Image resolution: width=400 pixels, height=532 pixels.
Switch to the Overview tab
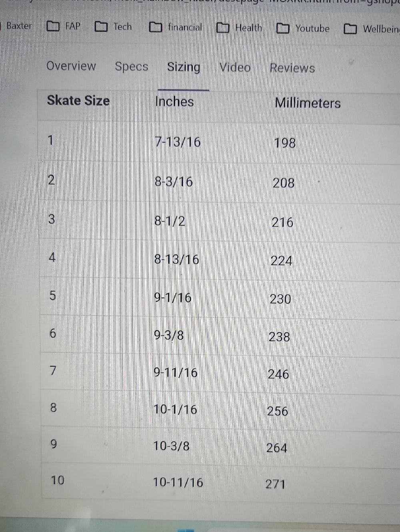tap(71, 66)
